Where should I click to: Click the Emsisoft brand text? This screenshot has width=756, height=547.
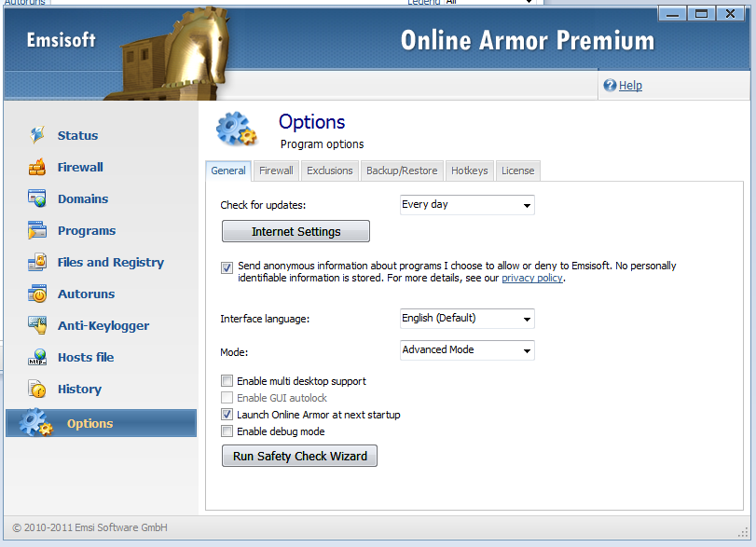point(62,40)
